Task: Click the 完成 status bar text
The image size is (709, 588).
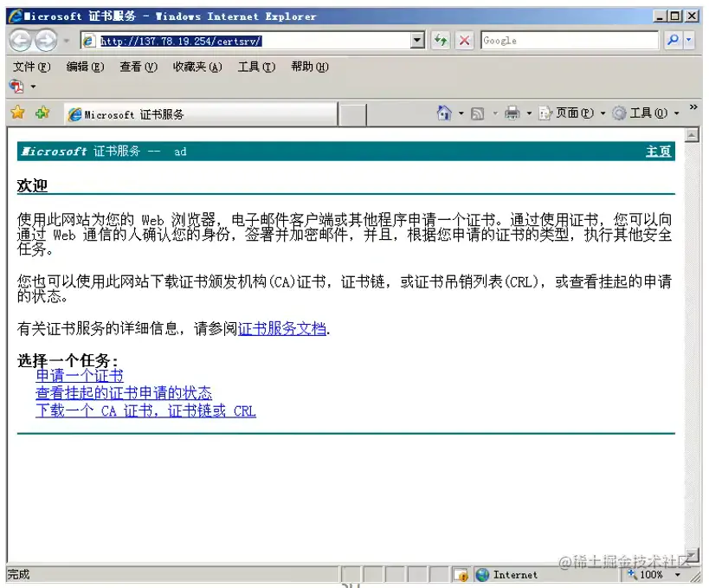Action: 18,574
